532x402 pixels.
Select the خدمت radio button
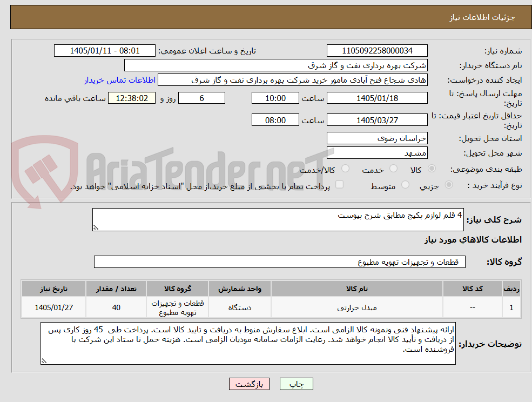click(x=394, y=169)
